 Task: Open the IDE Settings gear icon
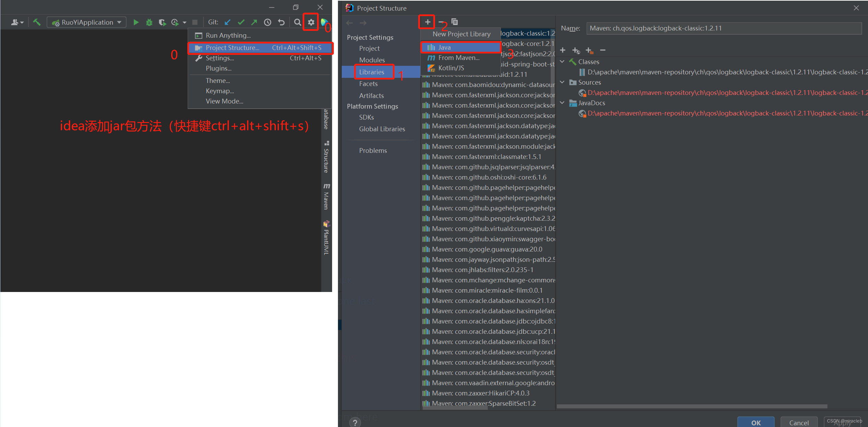pos(310,22)
